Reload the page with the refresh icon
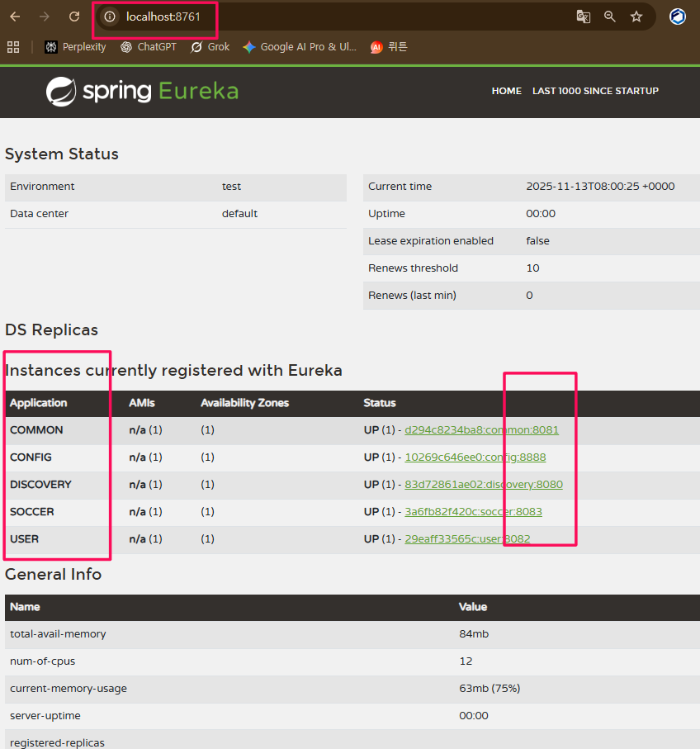The width and height of the screenshot is (700, 749). pyautogui.click(x=74, y=17)
